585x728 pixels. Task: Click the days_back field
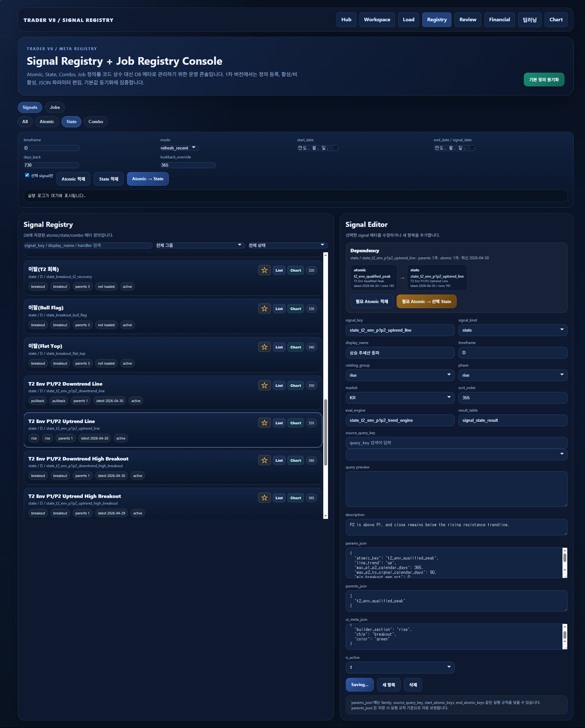pos(51,165)
